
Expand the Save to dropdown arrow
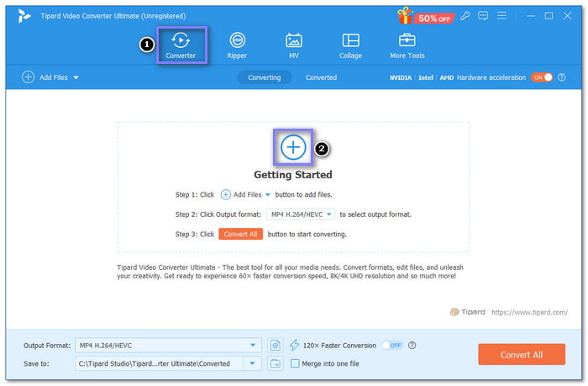(x=252, y=363)
